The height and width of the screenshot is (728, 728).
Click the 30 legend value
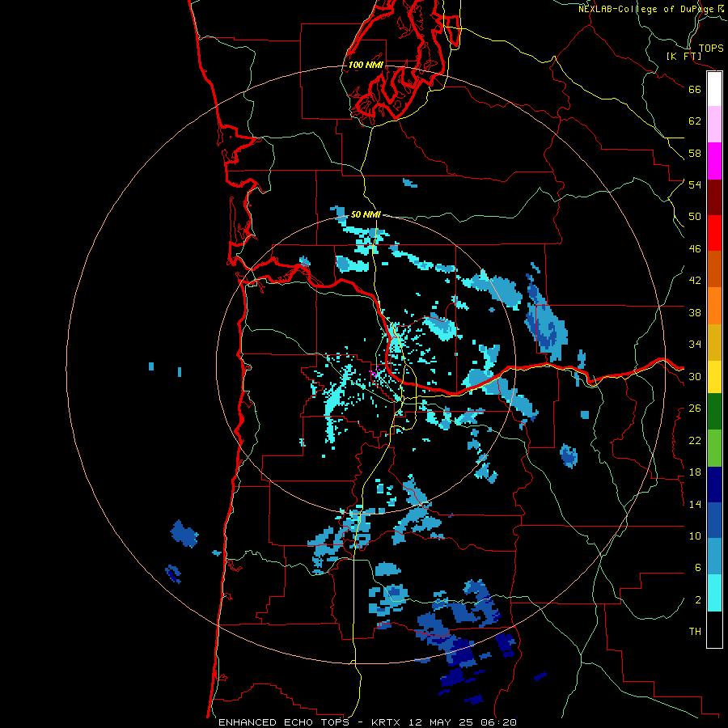click(695, 376)
